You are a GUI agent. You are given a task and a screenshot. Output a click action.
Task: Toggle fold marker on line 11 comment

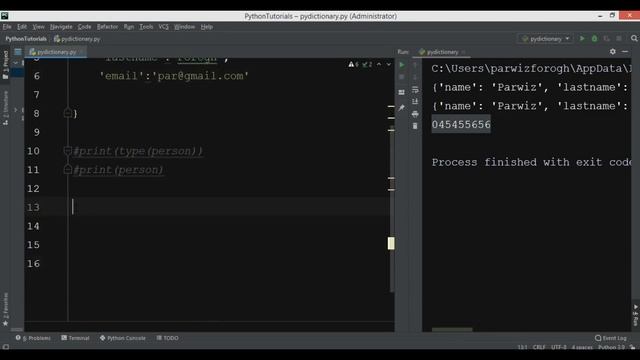[68, 169]
